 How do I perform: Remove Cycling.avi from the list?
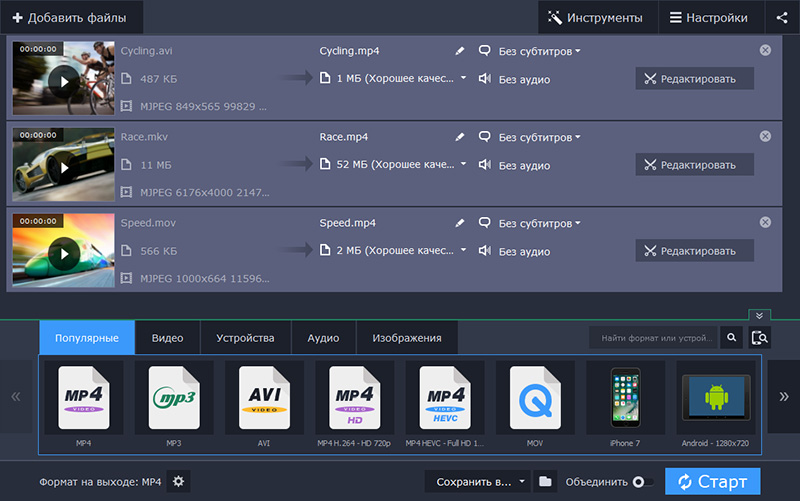[x=766, y=50]
